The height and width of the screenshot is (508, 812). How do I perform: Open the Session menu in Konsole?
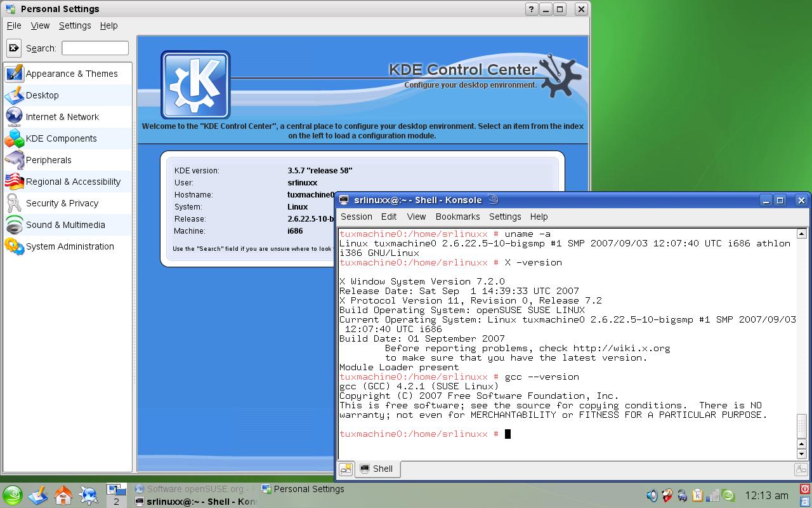tap(357, 217)
